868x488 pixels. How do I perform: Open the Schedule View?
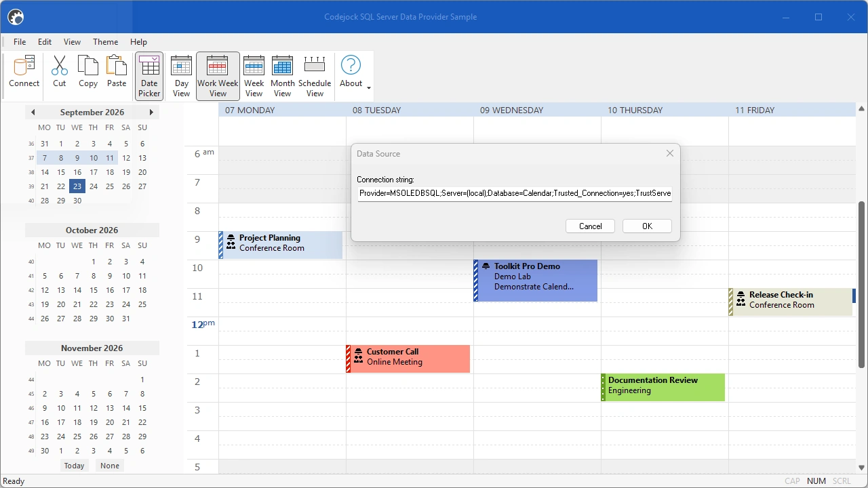315,76
